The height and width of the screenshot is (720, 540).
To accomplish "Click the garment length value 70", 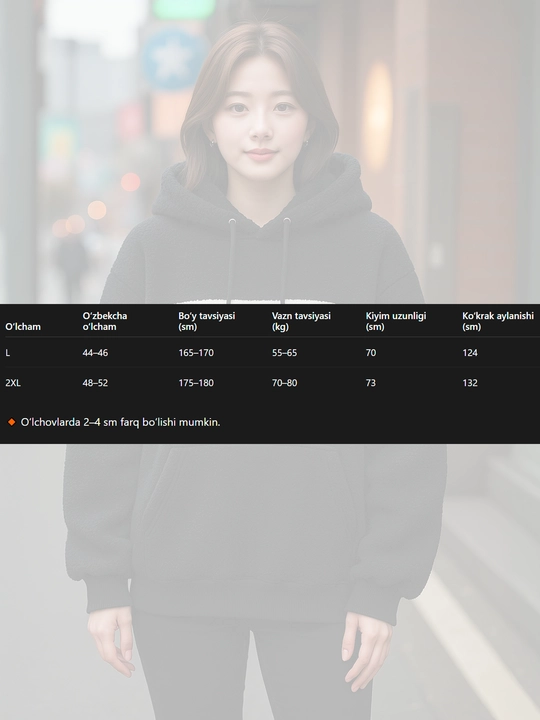I will [371, 353].
